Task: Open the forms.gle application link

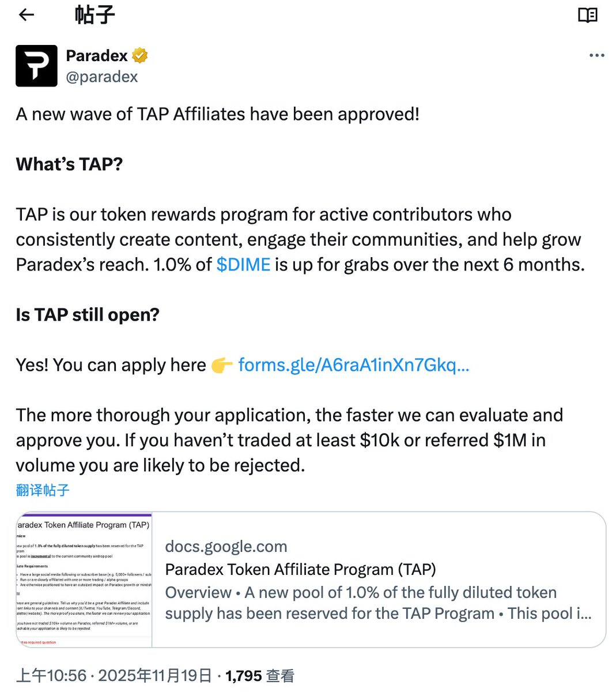Action: click(353, 365)
